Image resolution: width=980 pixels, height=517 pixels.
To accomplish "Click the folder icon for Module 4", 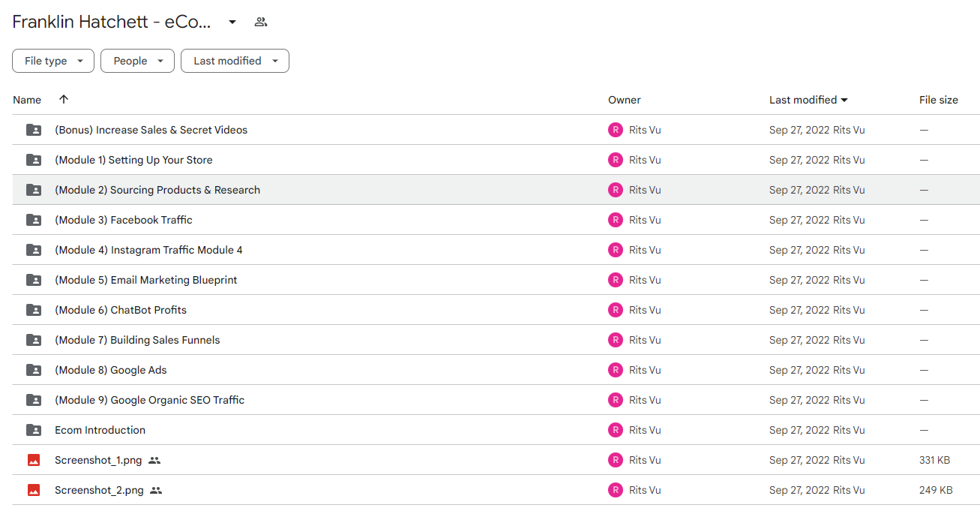I will pyautogui.click(x=34, y=250).
